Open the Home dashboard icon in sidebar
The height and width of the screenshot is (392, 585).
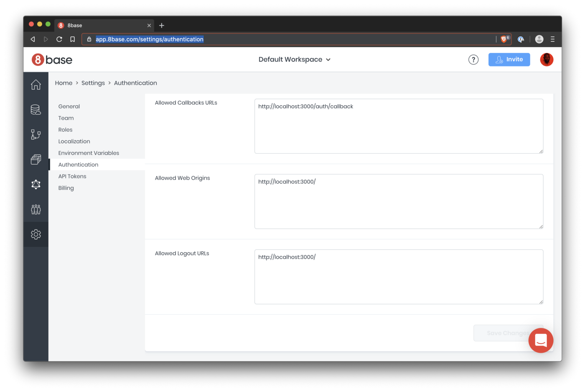tap(36, 84)
